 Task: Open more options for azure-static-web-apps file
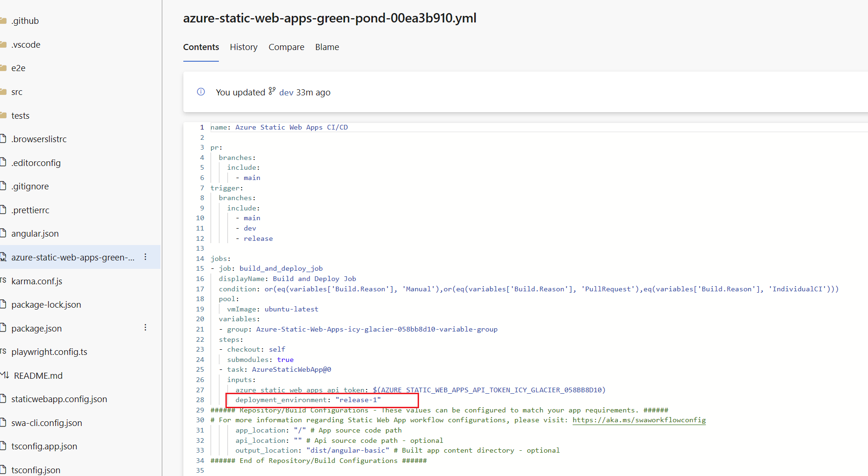click(x=145, y=257)
